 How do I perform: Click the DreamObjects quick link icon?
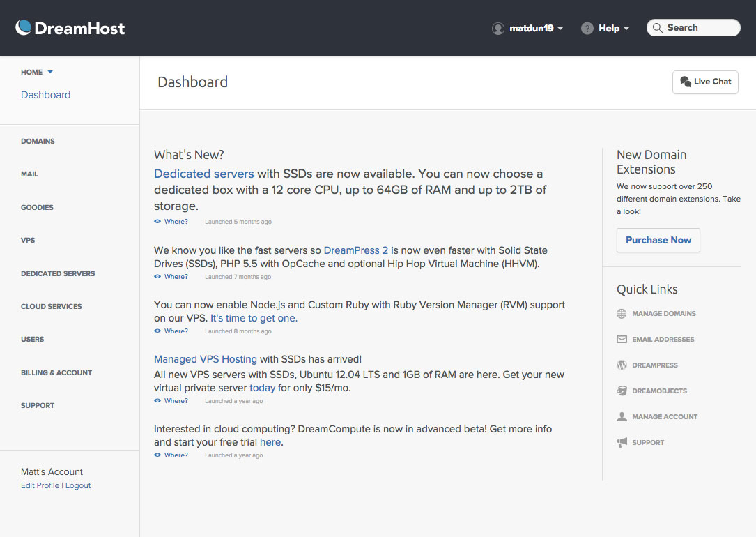[622, 391]
